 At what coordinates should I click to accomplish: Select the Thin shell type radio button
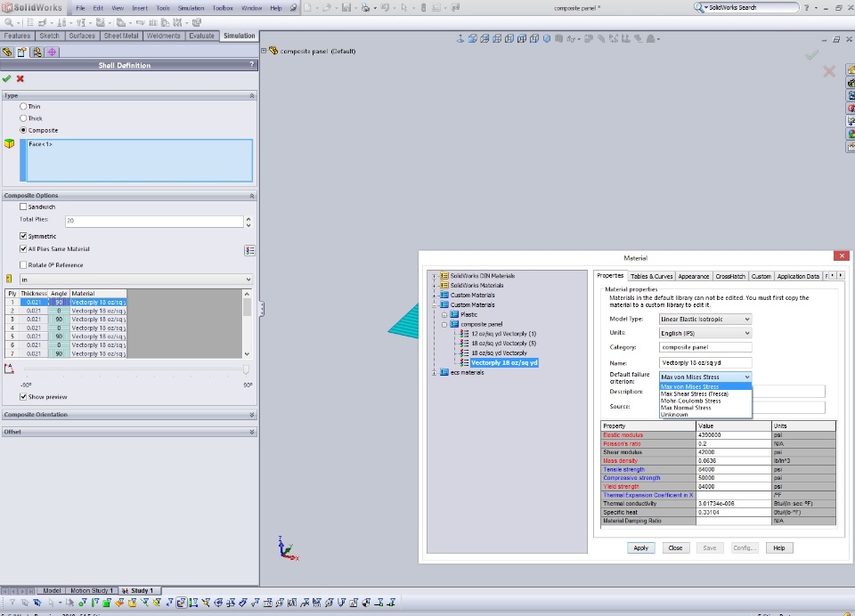click(24, 106)
